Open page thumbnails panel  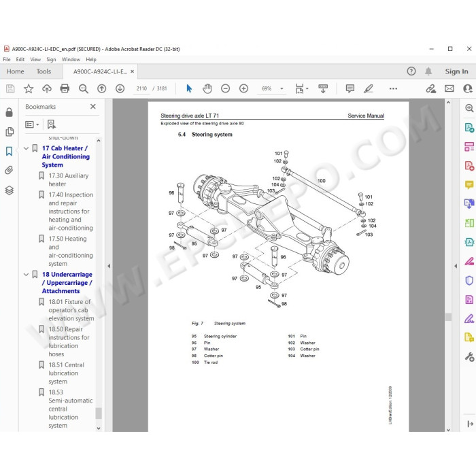pyautogui.click(x=10, y=132)
